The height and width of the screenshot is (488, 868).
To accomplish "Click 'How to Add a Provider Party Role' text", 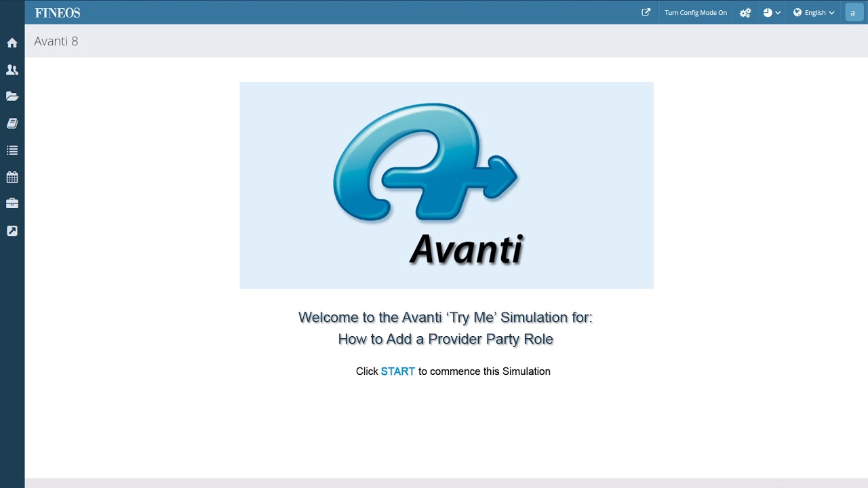I will pyautogui.click(x=446, y=339).
